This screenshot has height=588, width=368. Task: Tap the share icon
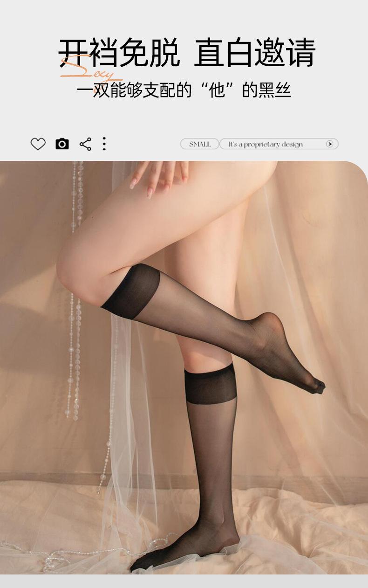point(85,144)
